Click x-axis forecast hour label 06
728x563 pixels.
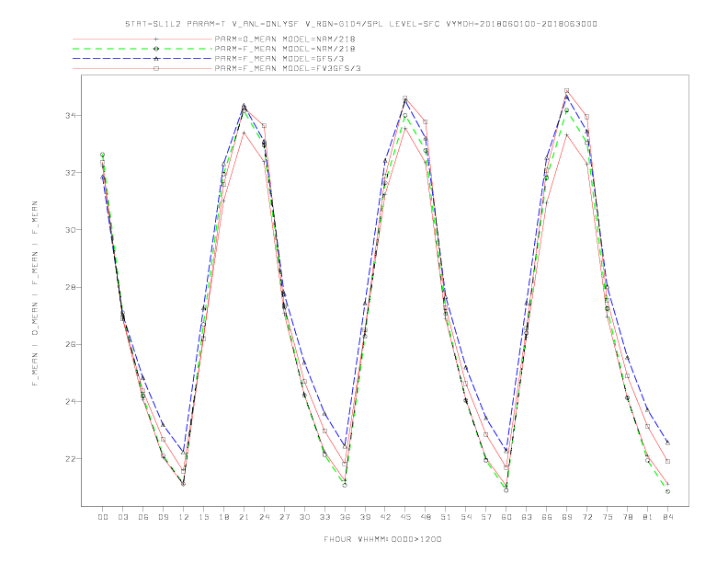pos(143,517)
